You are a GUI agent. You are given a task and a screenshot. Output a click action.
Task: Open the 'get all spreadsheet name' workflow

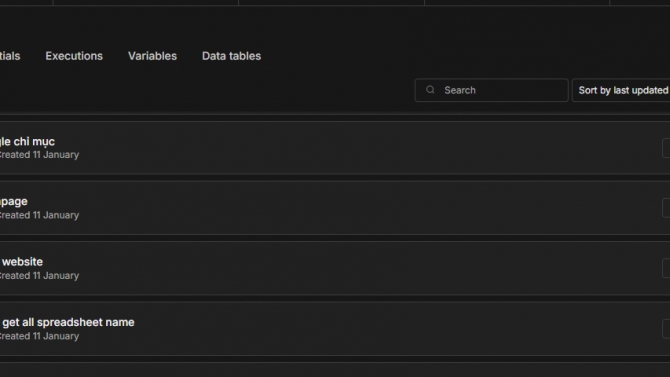pyautogui.click(x=335, y=329)
